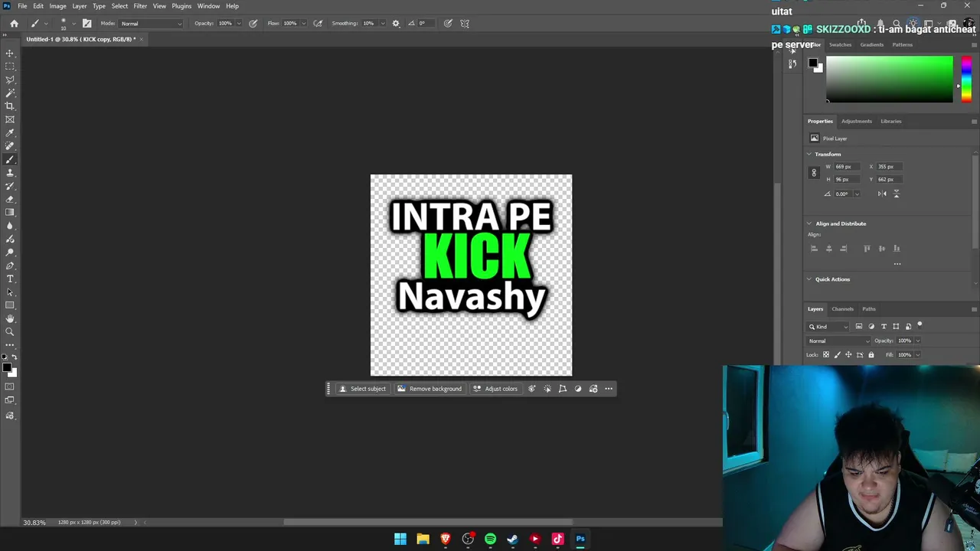
Task: Select the Hand tool
Action: (10, 318)
